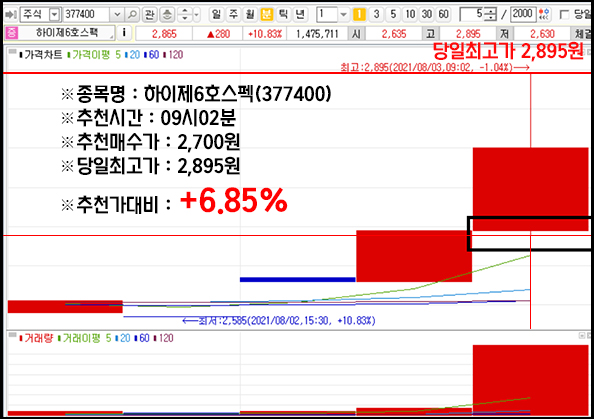Image resolution: width=594 pixels, height=419 pixels.
Task: Click the stock info 'i' icon
Action: pyautogui.click(x=124, y=33)
